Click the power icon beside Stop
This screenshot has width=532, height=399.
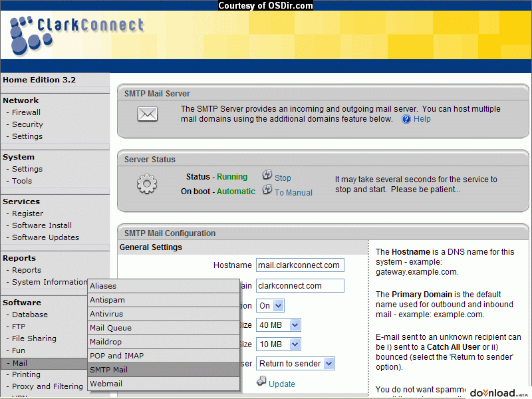(267, 175)
